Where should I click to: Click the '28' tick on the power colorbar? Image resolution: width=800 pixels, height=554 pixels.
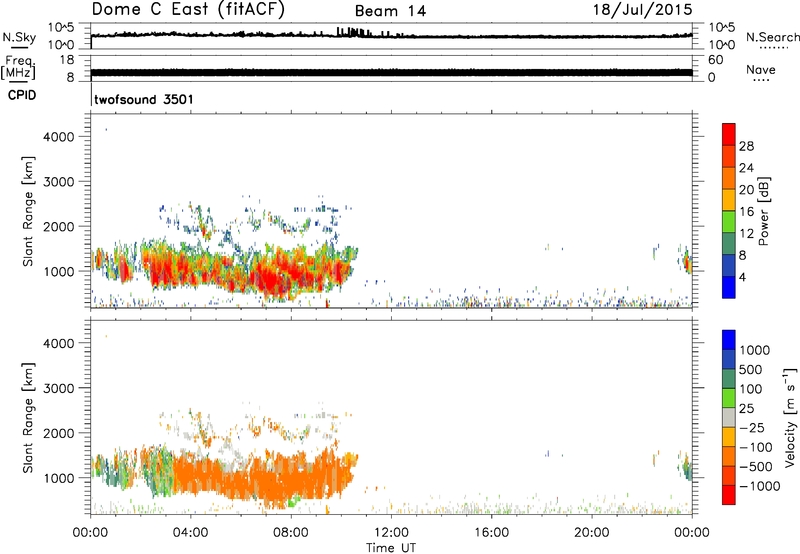click(746, 146)
